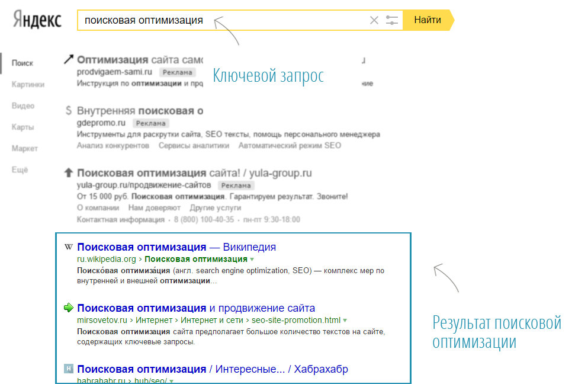Open Другие услуги sitelink
This screenshot has width=588, height=384.
click(216, 208)
